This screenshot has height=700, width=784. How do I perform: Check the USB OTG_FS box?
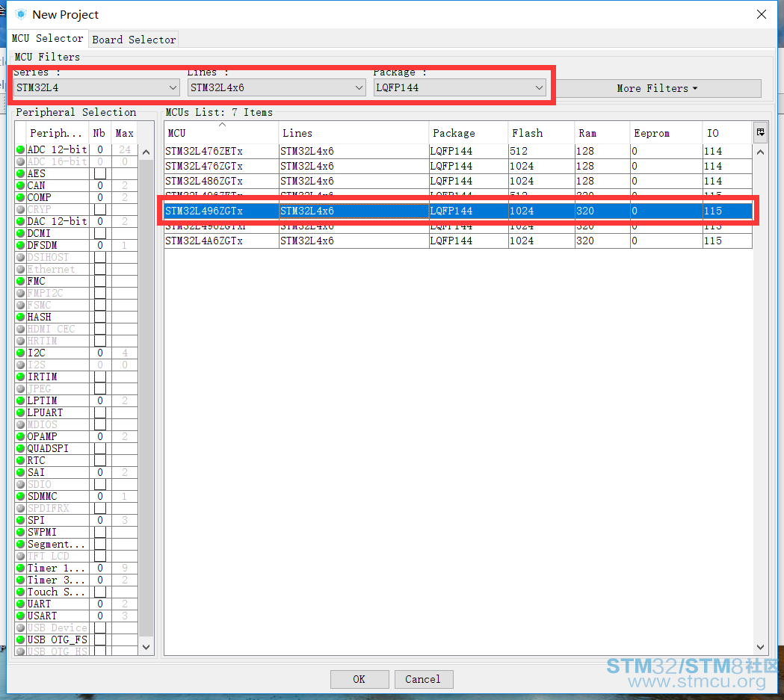click(100, 639)
